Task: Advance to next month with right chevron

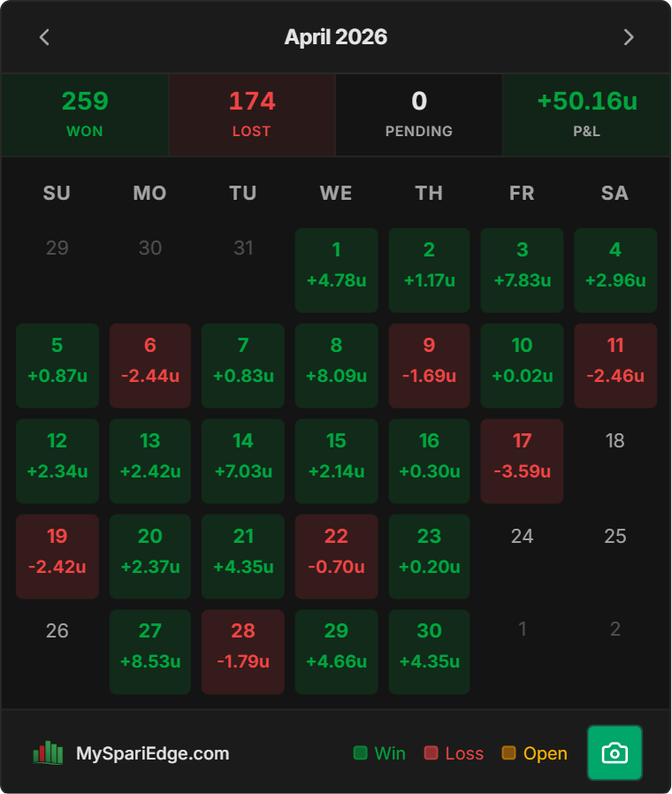Action: tap(629, 37)
